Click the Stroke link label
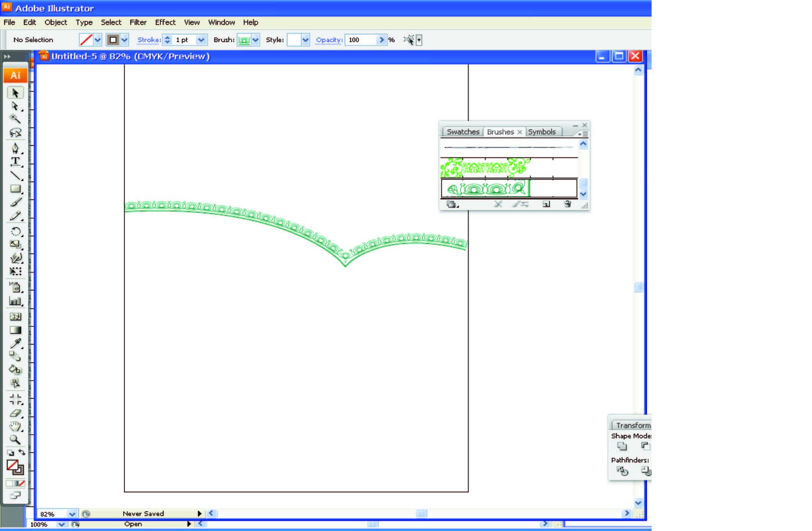 tap(149, 40)
